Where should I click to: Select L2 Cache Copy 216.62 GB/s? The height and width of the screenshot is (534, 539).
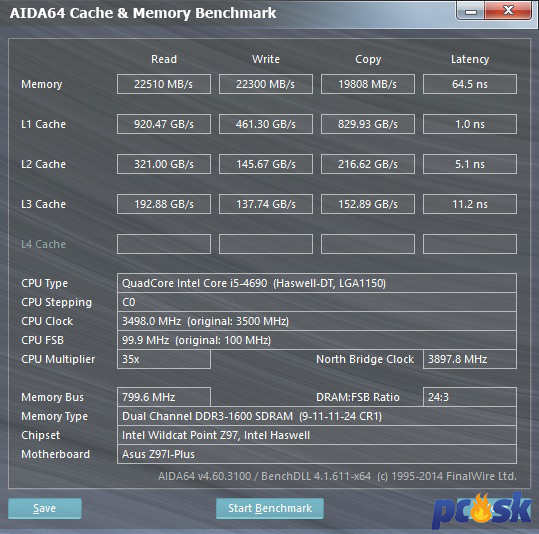tap(368, 164)
